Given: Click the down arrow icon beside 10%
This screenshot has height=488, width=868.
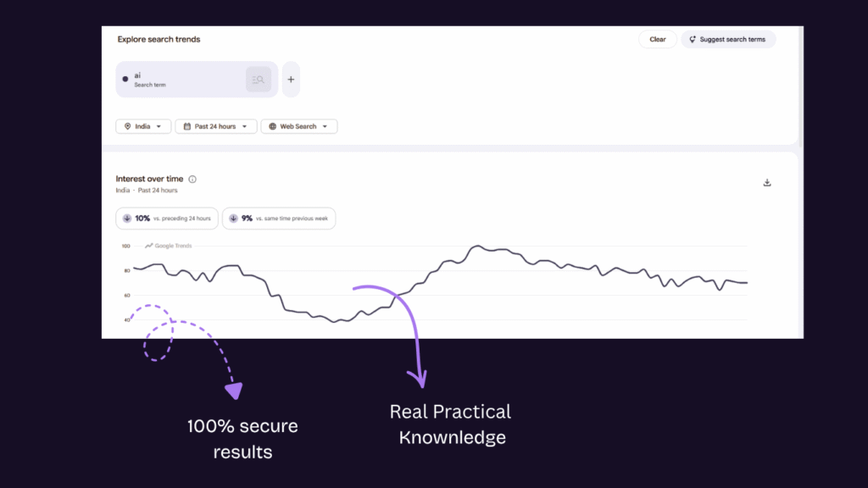Looking at the screenshot, I should [127, 219].
